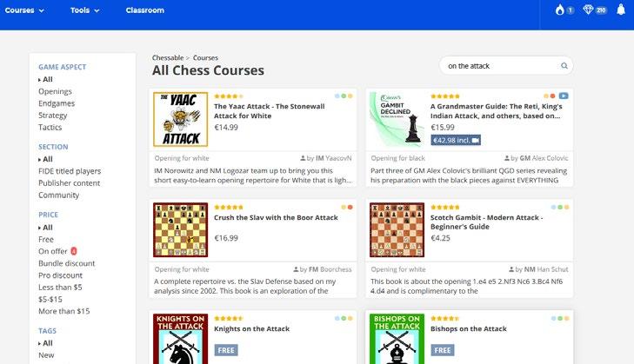Click the On offer count badge

tap(74, 251)
